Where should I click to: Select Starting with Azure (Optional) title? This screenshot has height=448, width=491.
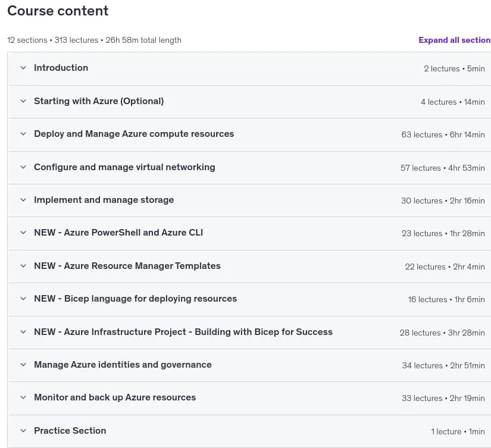(x=99, y=101)
